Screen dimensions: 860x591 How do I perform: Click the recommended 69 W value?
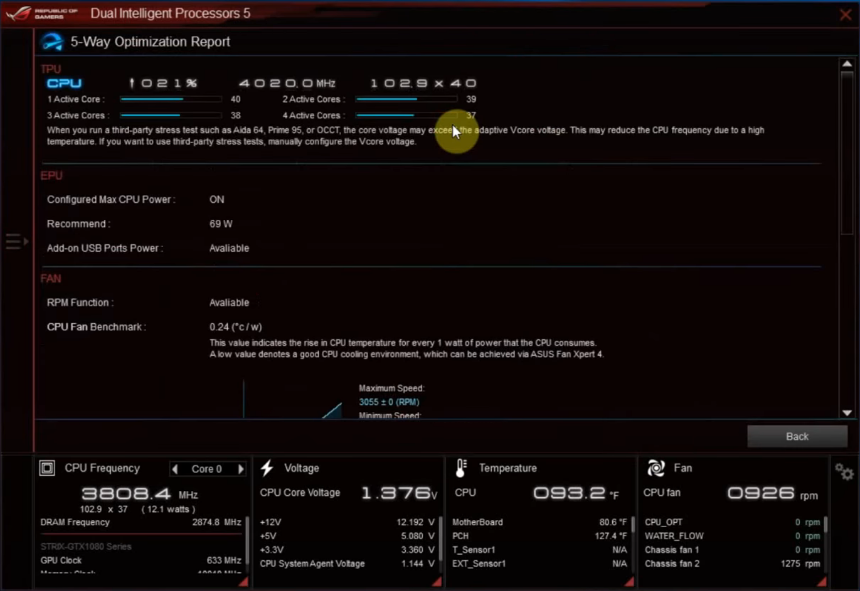point(220,224)
